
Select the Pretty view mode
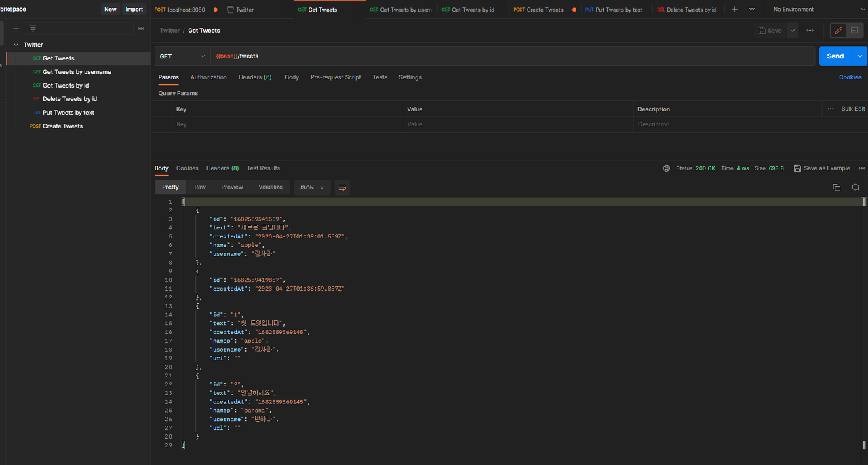170,187
